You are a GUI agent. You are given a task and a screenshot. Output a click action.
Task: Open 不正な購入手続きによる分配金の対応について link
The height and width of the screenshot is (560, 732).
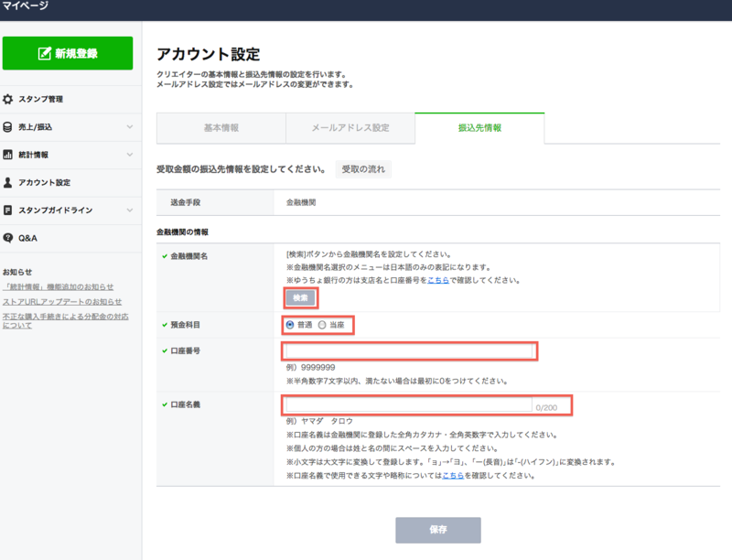point(65,320)
